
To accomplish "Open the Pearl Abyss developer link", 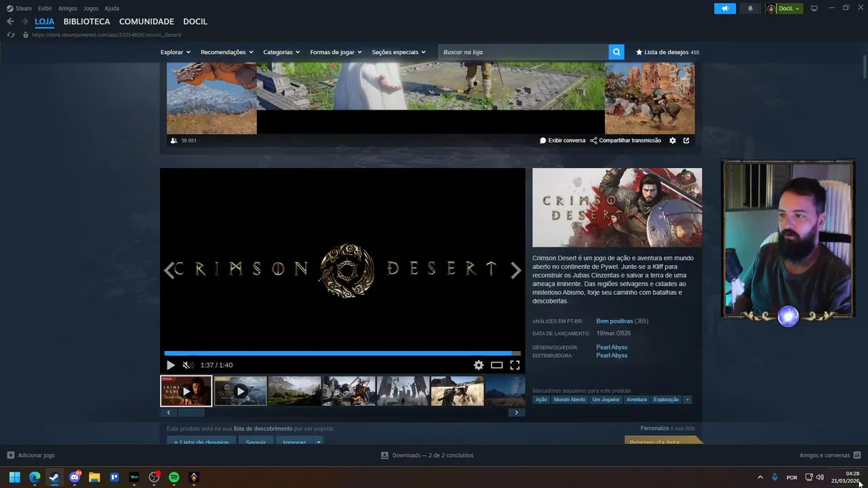I will click(x=612, y=347).
